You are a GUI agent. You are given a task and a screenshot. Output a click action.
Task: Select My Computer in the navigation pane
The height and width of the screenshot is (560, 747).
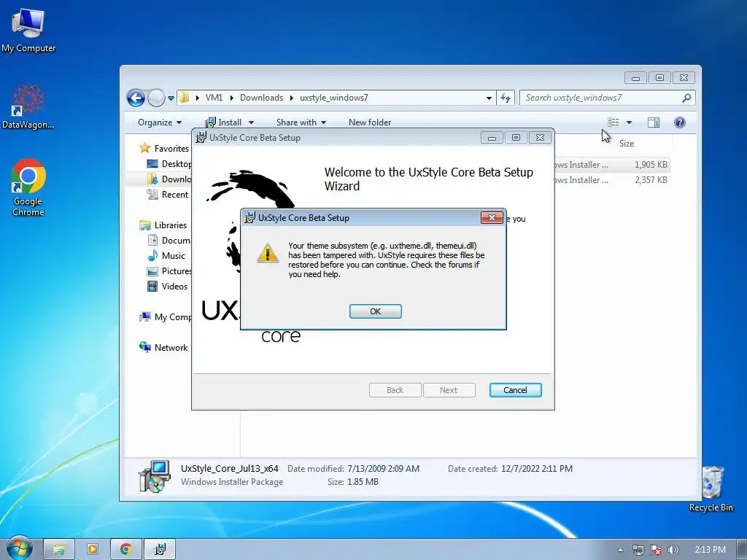[x=166, y=316]
